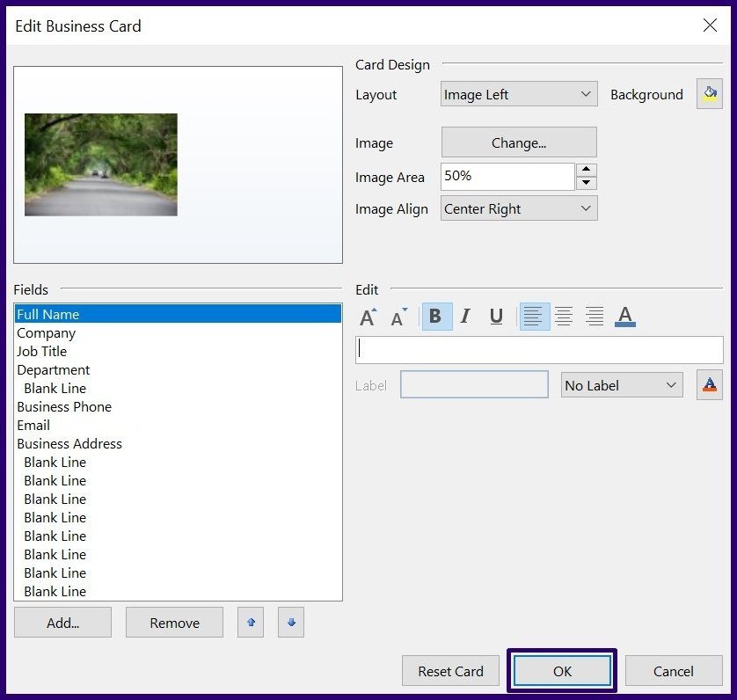Decrease the Image Area percentage

coord(586,183)
